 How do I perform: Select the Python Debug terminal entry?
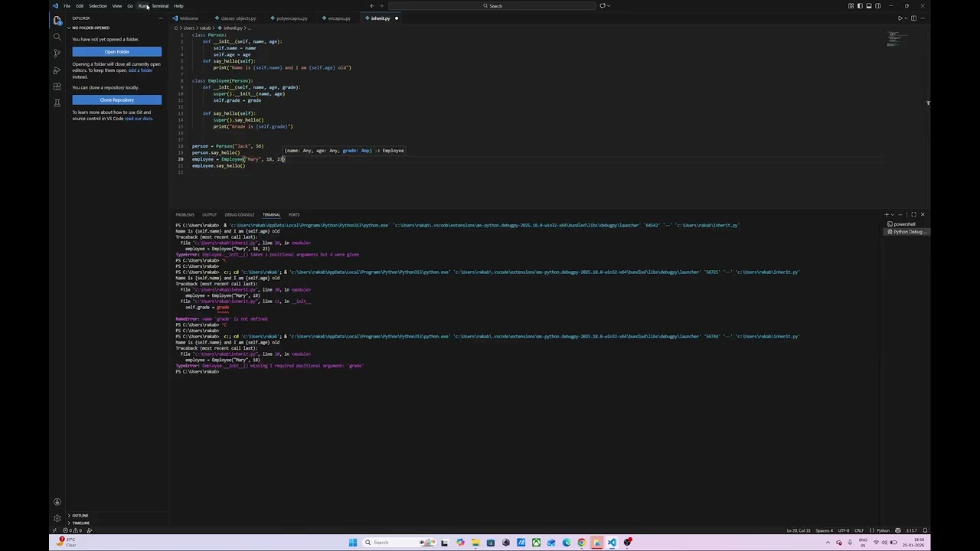click(x=907, y=232)
